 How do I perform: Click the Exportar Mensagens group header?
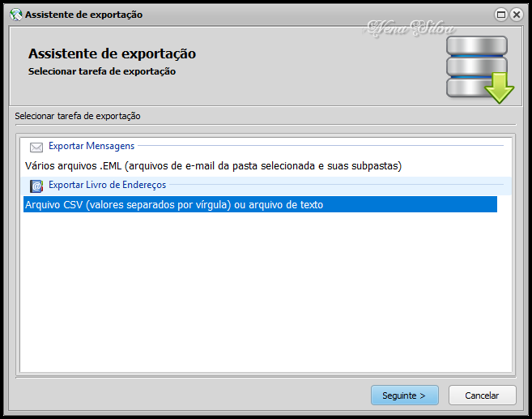tap(92, 146)
